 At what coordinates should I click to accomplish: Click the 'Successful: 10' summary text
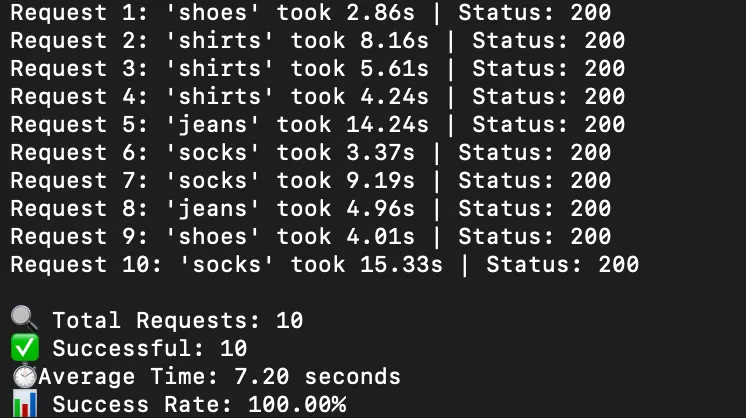point(150,348)
